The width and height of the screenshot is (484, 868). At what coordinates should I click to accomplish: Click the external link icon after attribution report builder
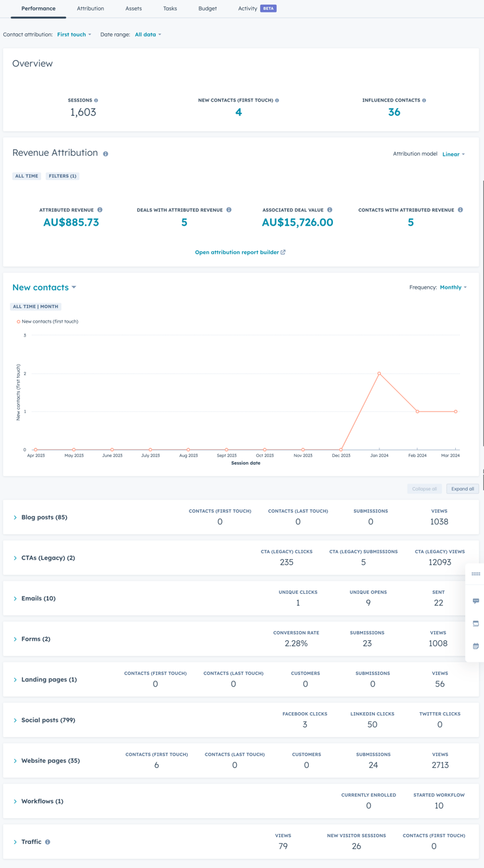tap(283, 252)
